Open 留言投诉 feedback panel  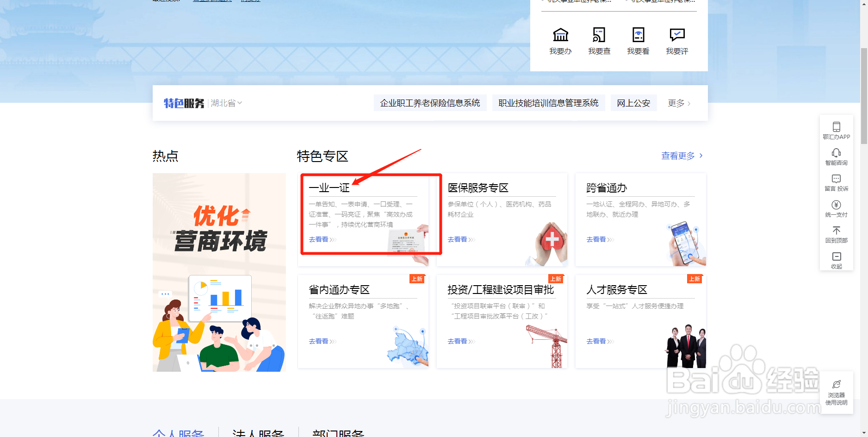tap(836, 182)
